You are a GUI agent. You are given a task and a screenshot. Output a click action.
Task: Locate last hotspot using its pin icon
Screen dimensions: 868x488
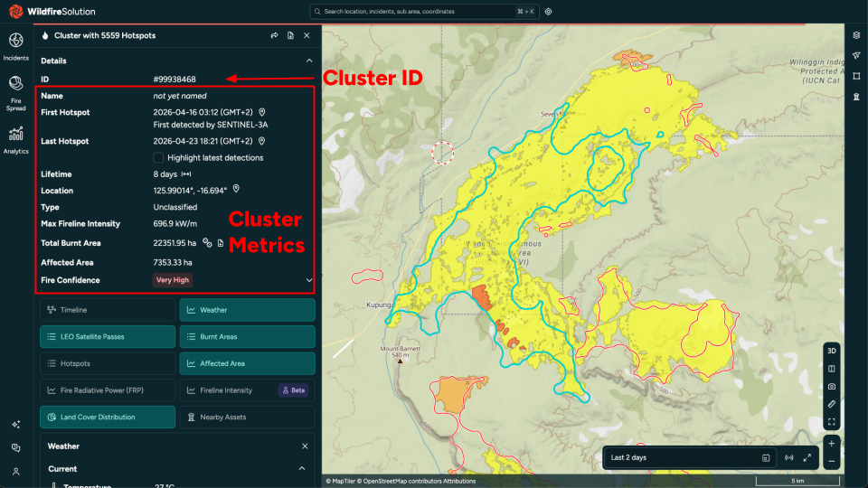coord(262,141)
